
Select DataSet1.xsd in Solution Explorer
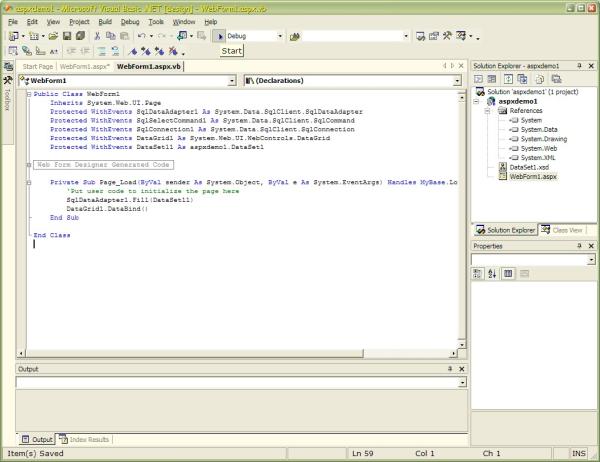pos(529,167)
